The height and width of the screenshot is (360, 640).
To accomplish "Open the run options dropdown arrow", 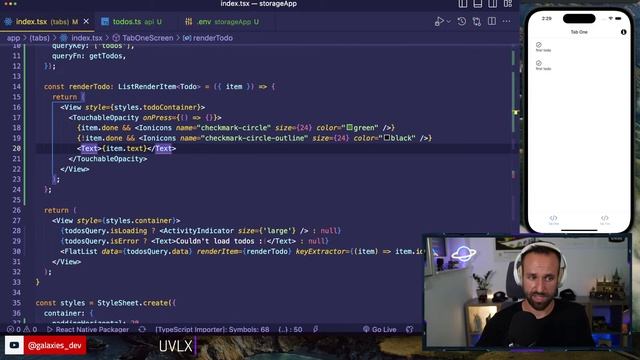I will [x=449, y=21].
